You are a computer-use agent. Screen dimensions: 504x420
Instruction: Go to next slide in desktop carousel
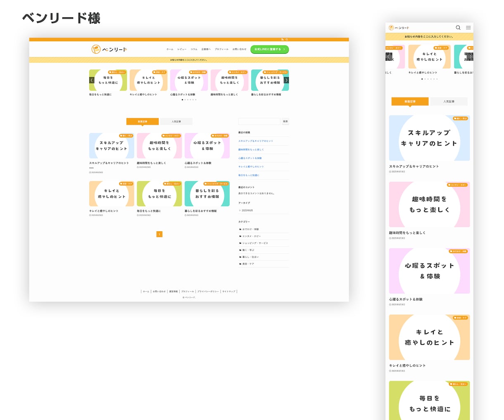[x=286, y=80]
